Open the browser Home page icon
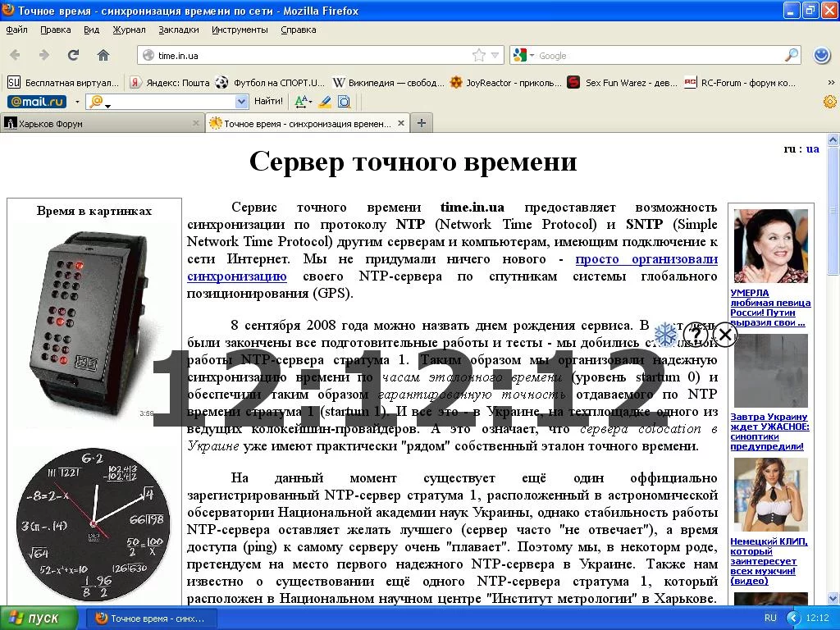 point(103,55)
